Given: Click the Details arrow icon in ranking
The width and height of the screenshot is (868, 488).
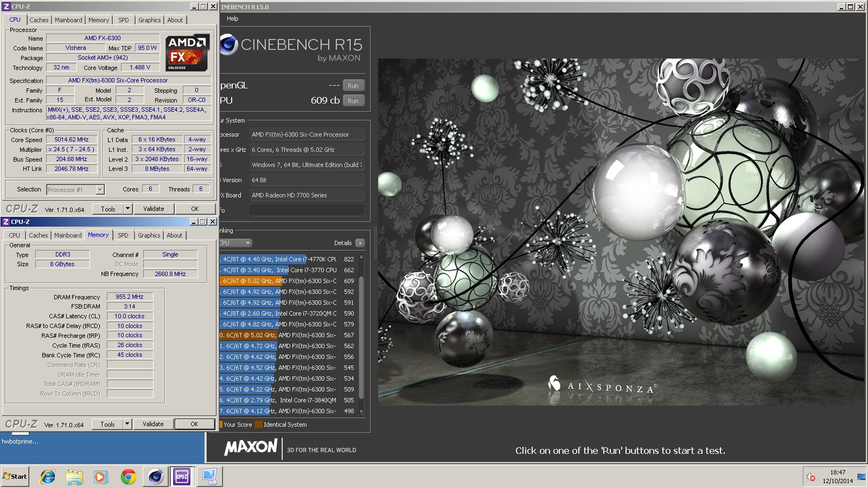Looking at the screenshot, I should [360, 243].
